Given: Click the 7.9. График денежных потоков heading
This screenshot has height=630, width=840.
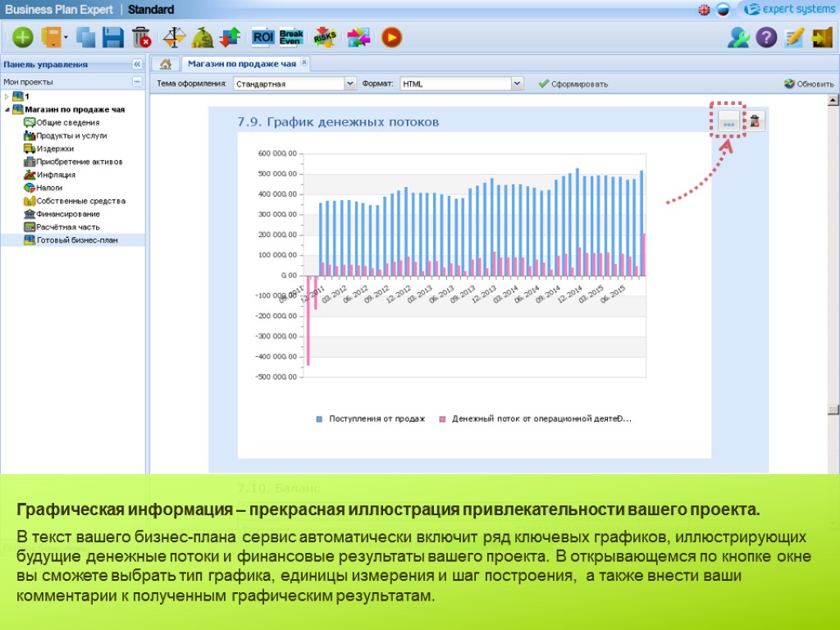Looking at the screenshot, I should coord(338,122).
